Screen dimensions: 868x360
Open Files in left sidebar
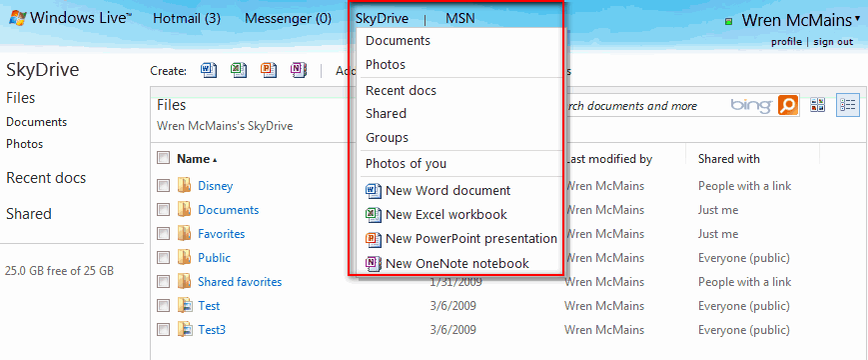[x=21, y=97]
